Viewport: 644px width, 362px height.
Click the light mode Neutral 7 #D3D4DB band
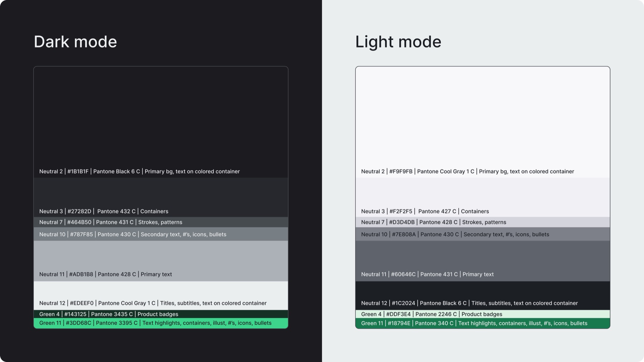(x=483, y=222)
